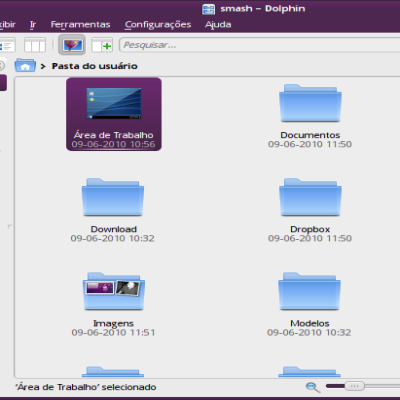The height and width of the screenshot is (400, 400).
Task: Click the zoom out magnifier icon
Action: tap(313, 387)
